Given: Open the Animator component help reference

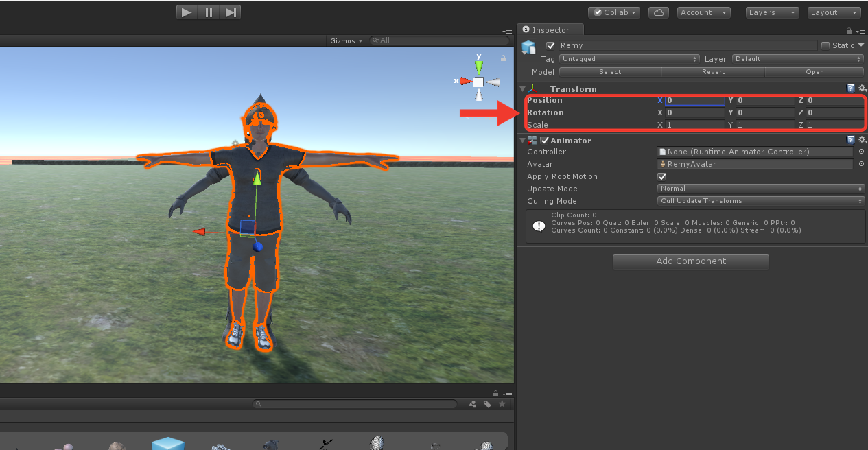Looking at the screenshot, I should click(x=851, y=140).
